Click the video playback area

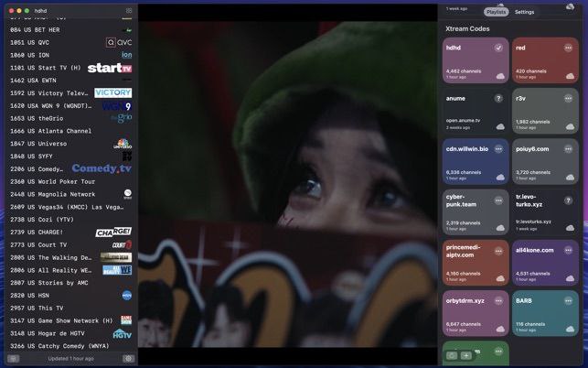(x=287, y=183)
